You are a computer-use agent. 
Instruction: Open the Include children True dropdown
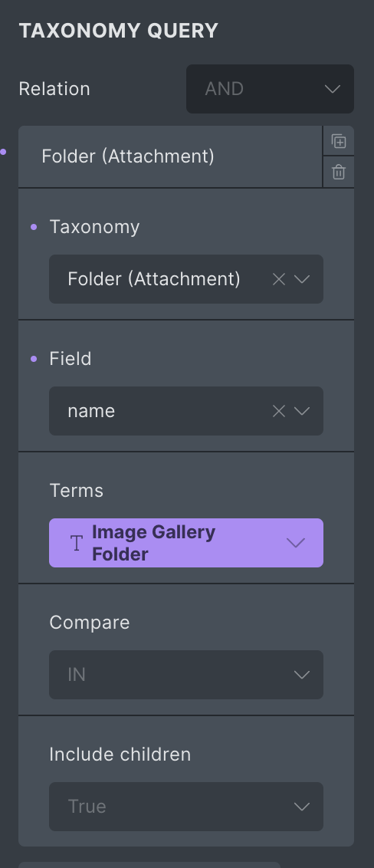pos(186,807)
